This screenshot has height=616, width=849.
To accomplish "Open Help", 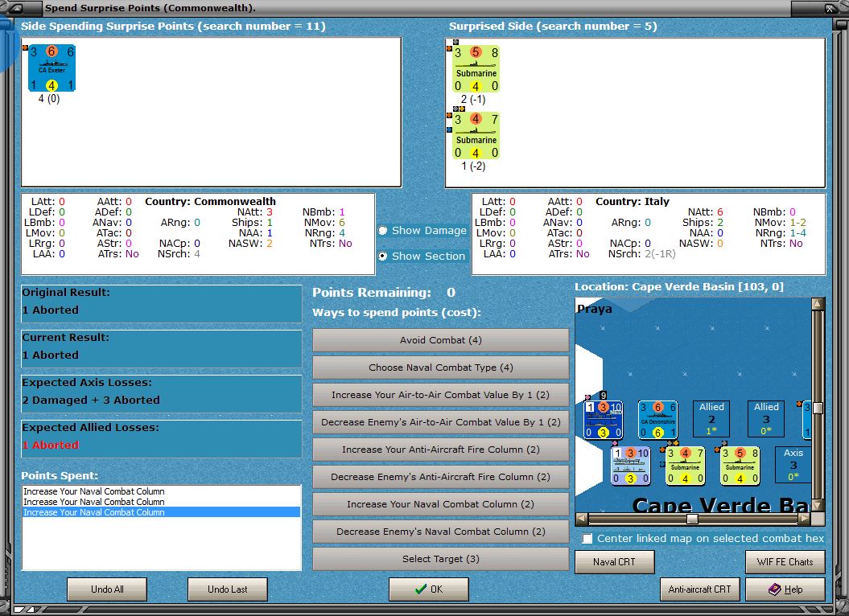I will coord(785,589).
